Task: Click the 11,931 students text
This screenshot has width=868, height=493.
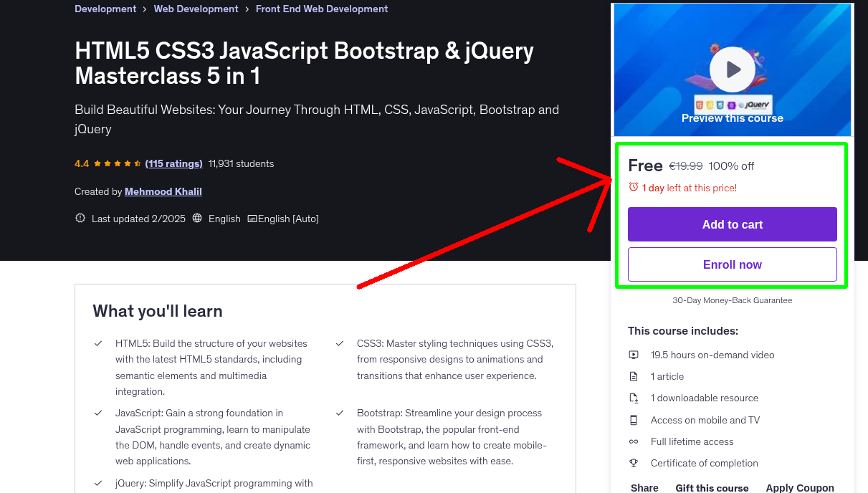Action: point(241,163)
